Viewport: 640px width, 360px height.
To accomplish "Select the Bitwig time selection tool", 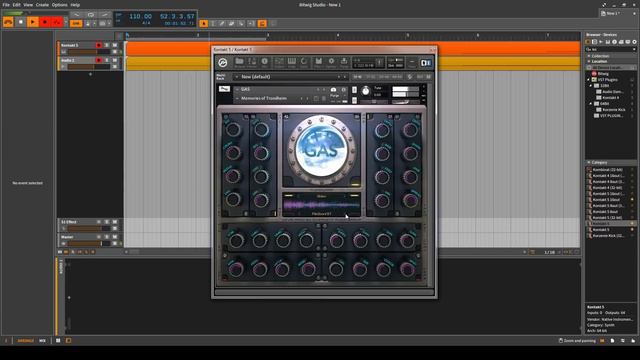I will coord(213,24).
